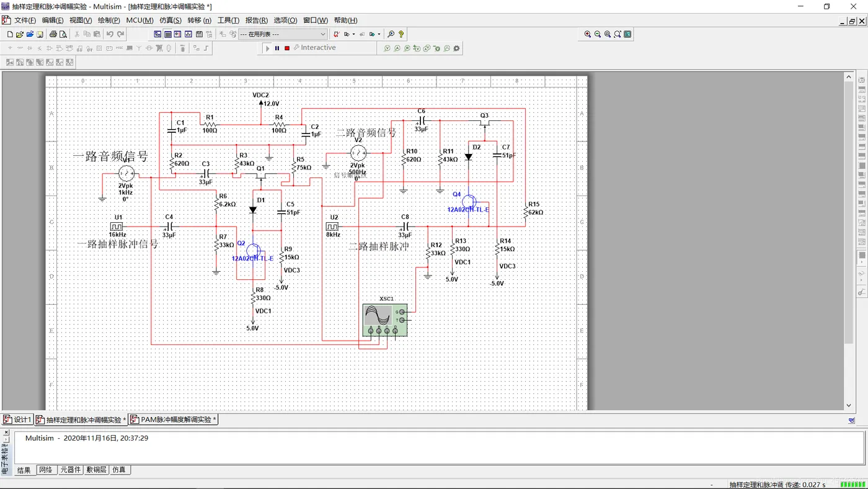868x489 pixels.
Task: Click the Zoom to fit sheet icon
Action: (x=618, y=34)
